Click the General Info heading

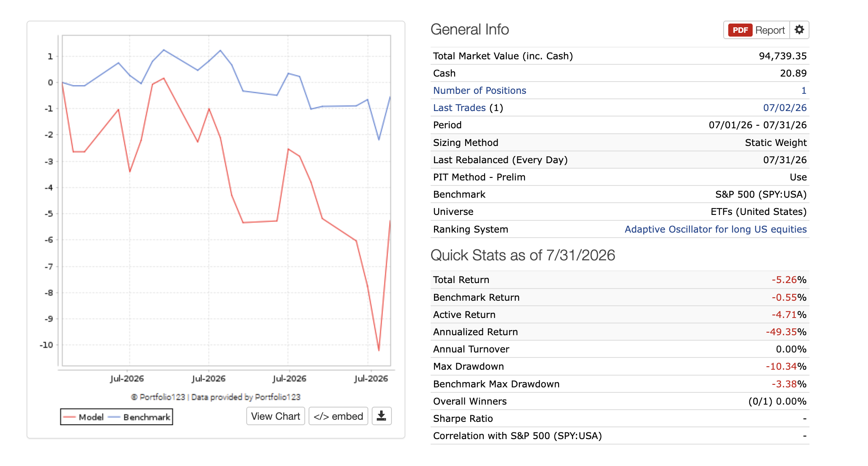coord(470,29)
